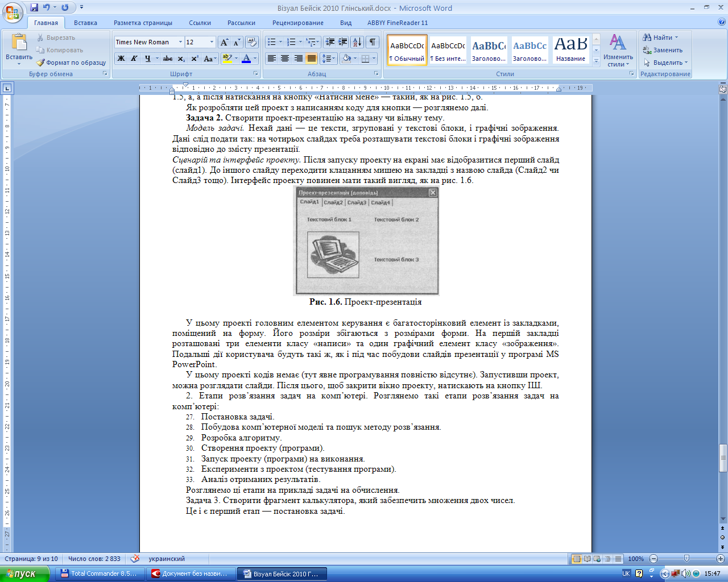Switch to Draft view
This screenshot has width=728, height=582.
618,559
